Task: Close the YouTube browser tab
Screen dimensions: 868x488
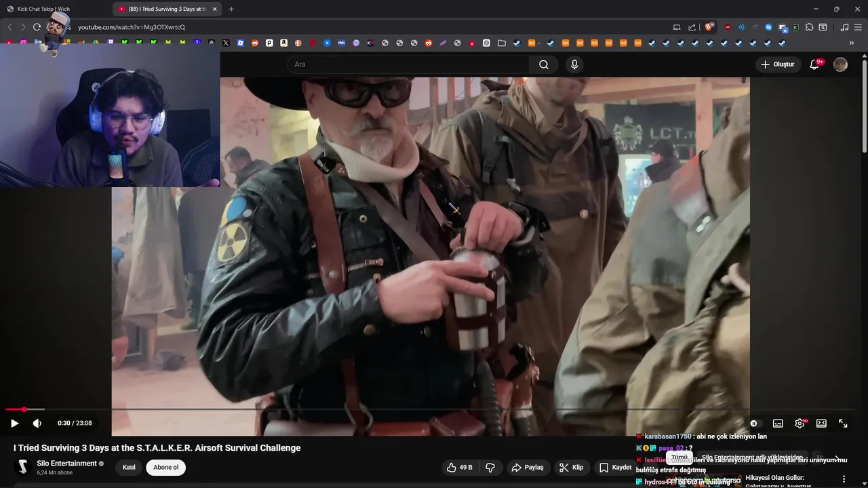Action: 215,9
